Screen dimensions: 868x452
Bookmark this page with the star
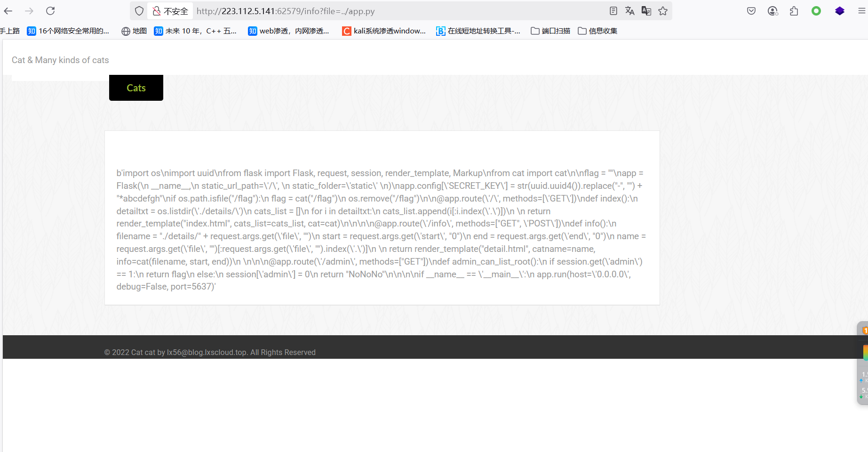tap(663, 10)
